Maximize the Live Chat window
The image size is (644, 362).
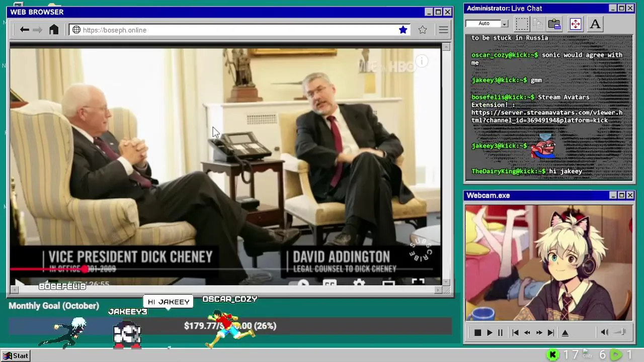pyautogui.click(x=621, y=8)
